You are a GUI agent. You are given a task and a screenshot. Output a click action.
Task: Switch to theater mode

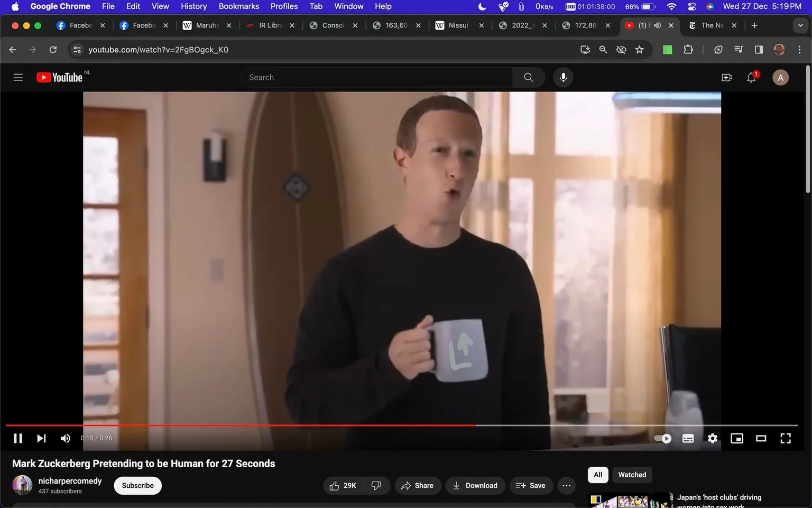(761, 438)
